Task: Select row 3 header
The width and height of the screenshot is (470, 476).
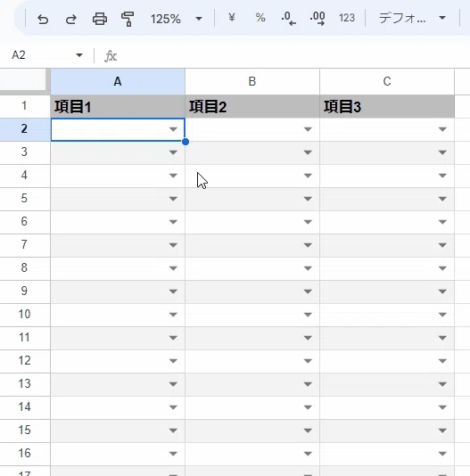Action: tap(24, 152)
